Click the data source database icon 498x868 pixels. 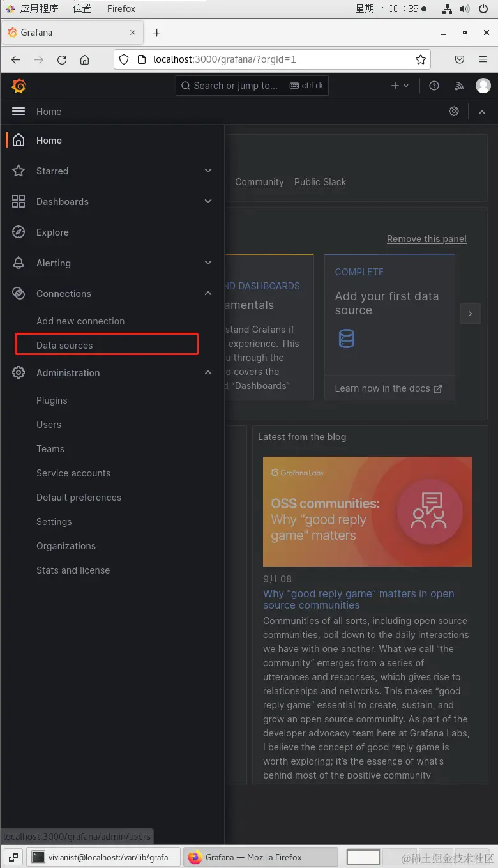pos(347,339)
